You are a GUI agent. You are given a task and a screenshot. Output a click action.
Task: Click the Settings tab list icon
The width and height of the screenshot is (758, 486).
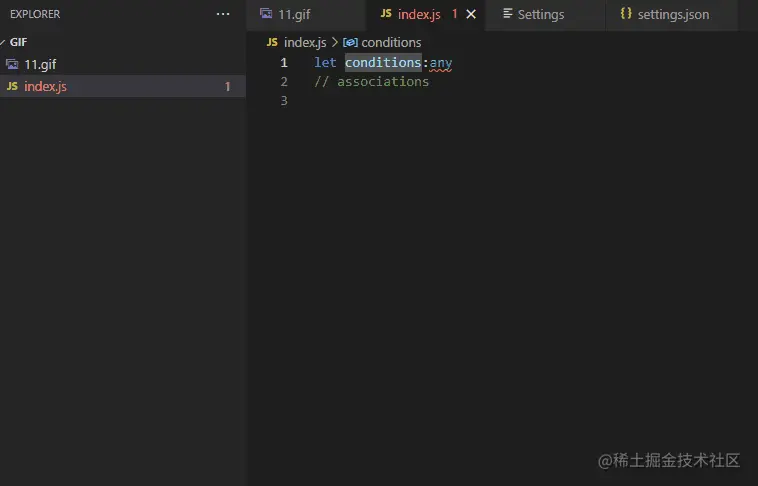(507, 14)
